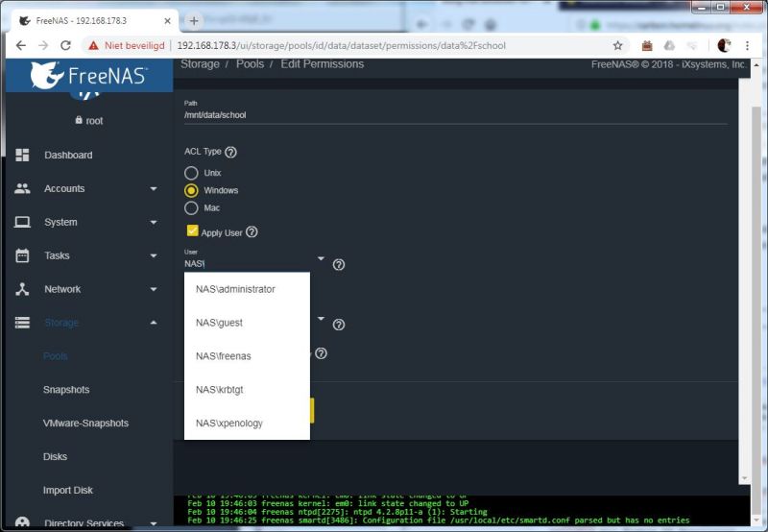Click the browser address bar URL
The height and width of the screenshot is (532, 768).
(x=342, y=45)
